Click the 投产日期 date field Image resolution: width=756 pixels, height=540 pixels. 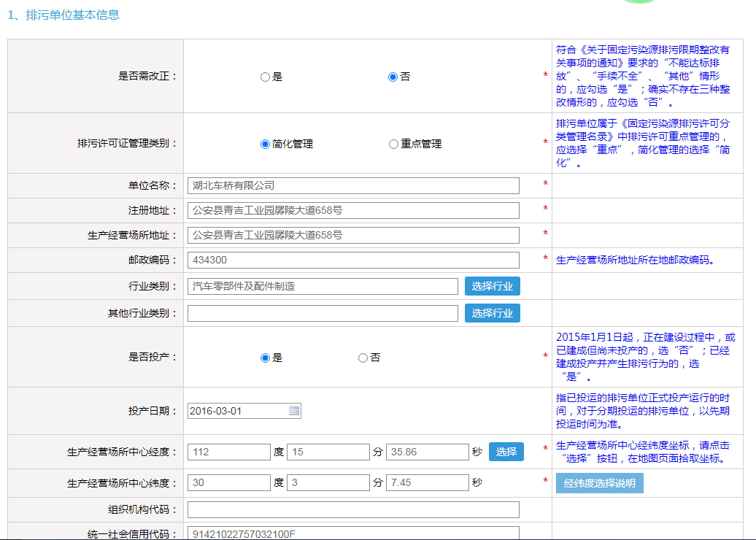(237, 411)
